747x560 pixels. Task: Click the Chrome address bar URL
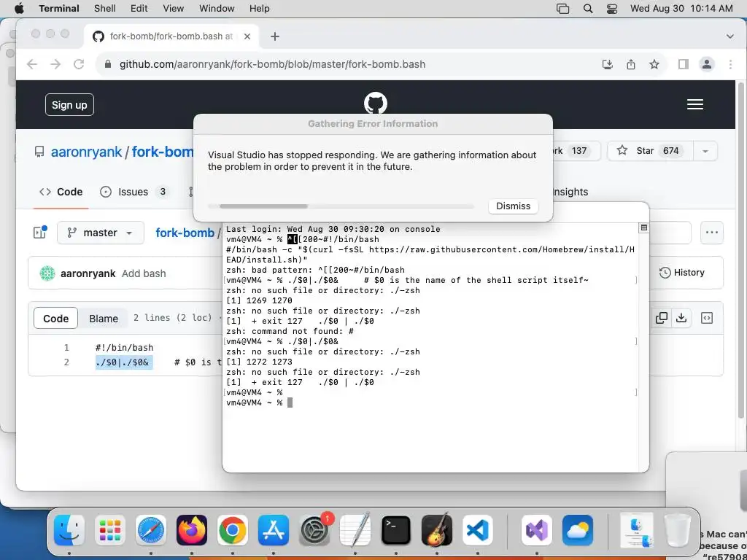pyautogui.click(x=272, y=64)
